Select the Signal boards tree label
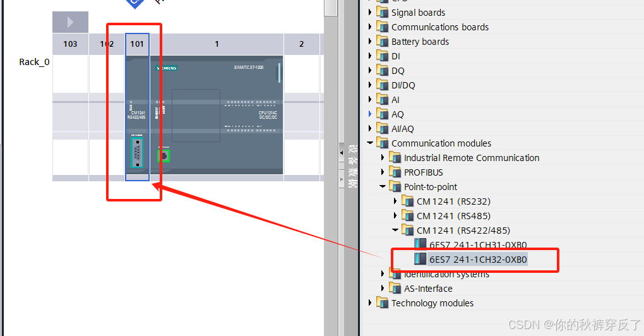644x336 pixels. (x=418, y=13)
